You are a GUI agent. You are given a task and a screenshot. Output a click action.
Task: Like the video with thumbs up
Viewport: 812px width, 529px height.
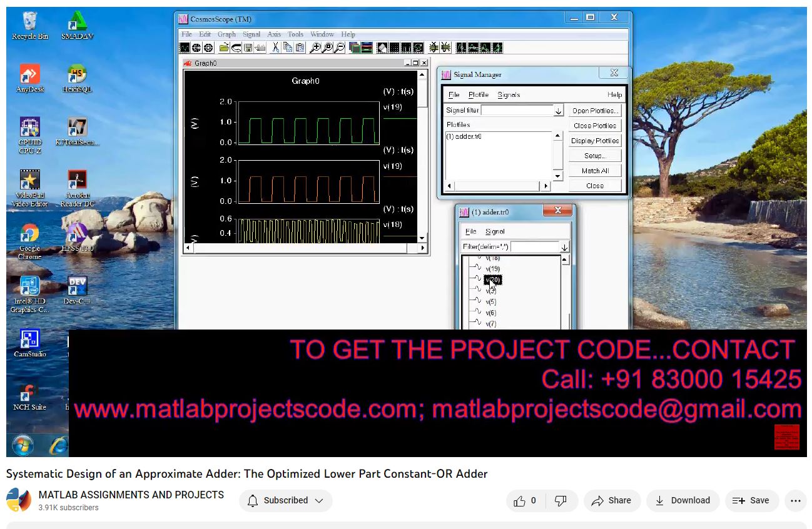pyautogui.click(x=525, y=501)
